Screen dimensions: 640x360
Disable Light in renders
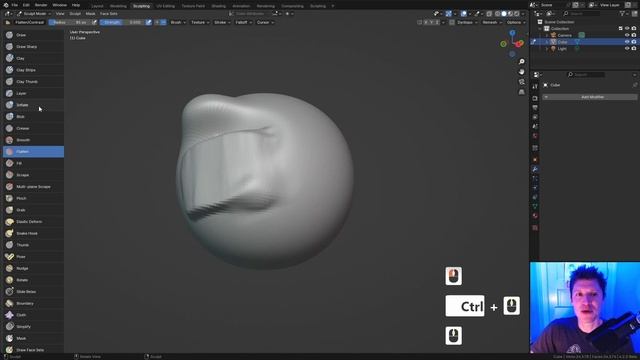(633, 49)
